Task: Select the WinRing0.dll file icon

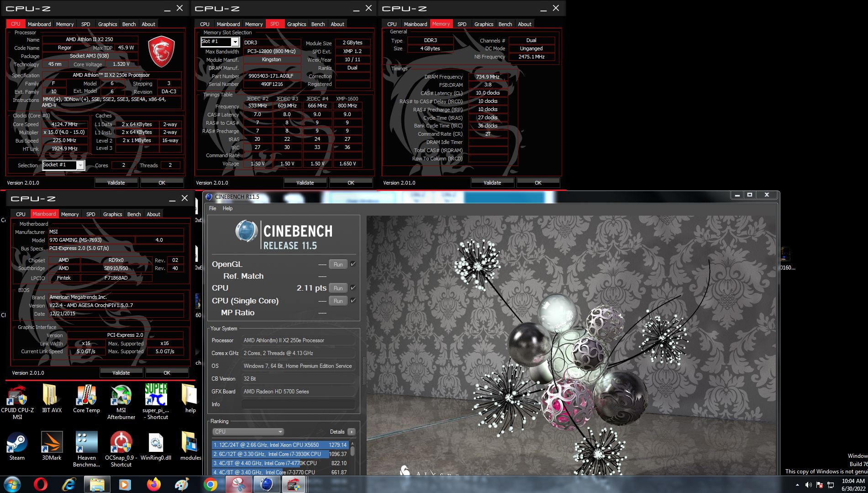Action: (x=156, y=446)
